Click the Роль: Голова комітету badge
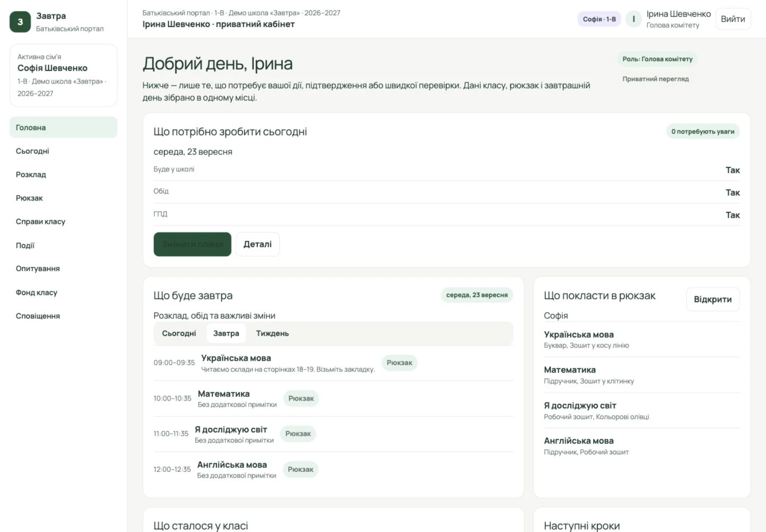 coord(657,59)
